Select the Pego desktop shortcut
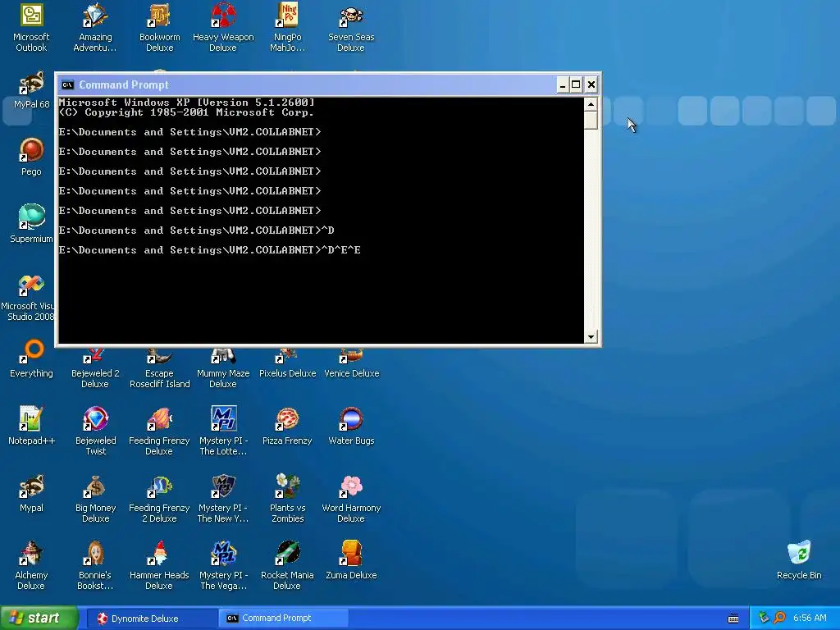The image size is (840, 630). pyautogui.click(x=31, y=157)
